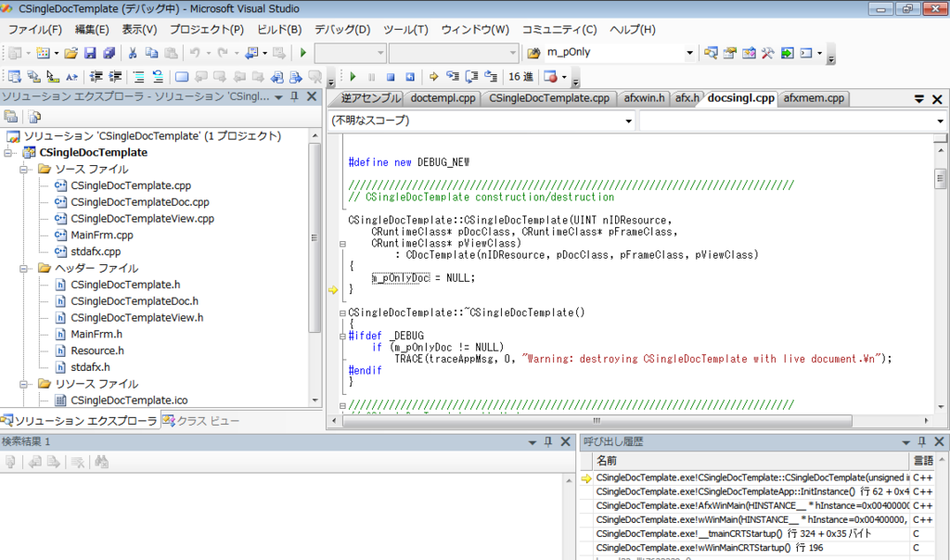Collapse the #ifdef _DEBUG outlining box

click(342, 336)
